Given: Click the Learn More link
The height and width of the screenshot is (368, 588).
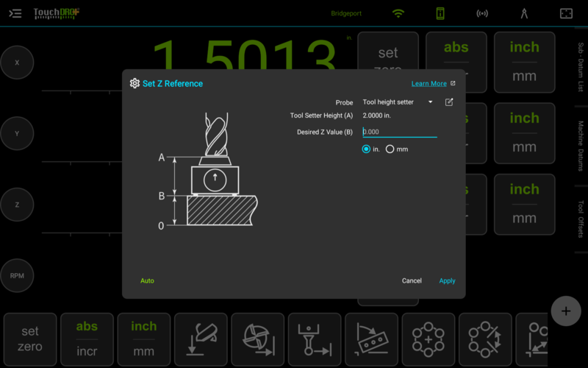Looking at the screenshot, I should 429,83.
